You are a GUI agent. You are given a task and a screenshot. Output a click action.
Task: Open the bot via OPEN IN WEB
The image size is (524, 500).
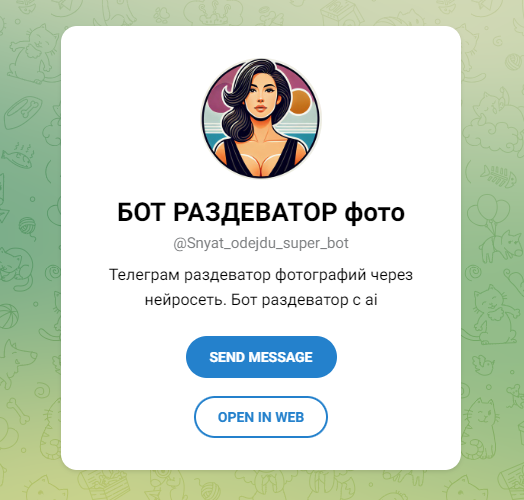pos(261,417)
